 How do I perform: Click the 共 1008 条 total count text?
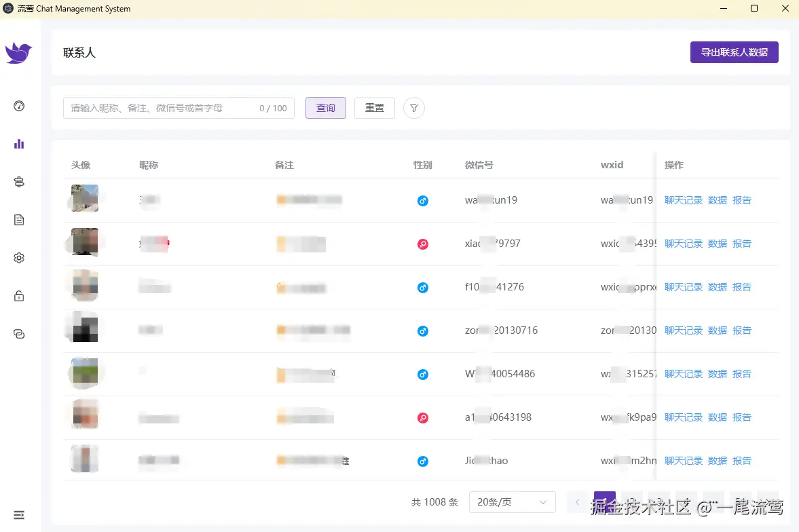(434, 502)
